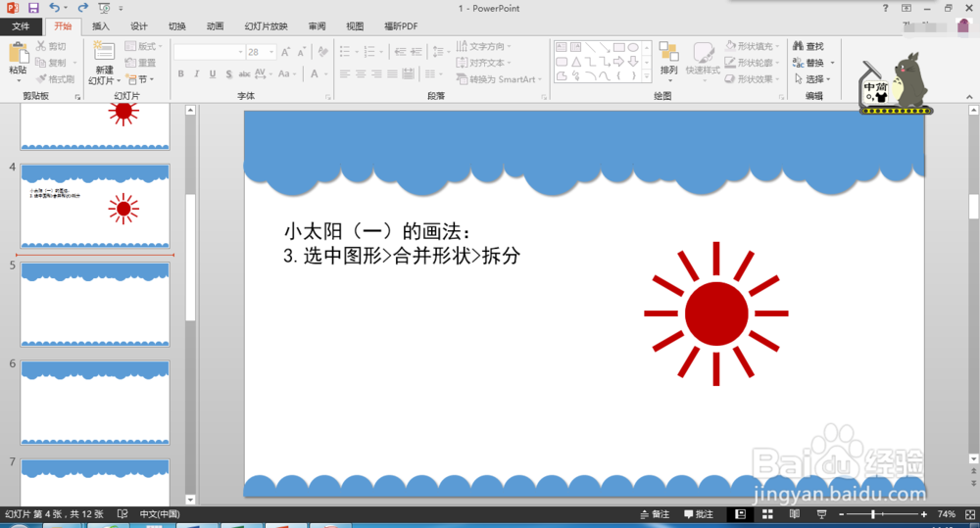The height and width of the screenshot is (528, 980).
Task: Open the font name dropdown
Action: tap(240, 52)
